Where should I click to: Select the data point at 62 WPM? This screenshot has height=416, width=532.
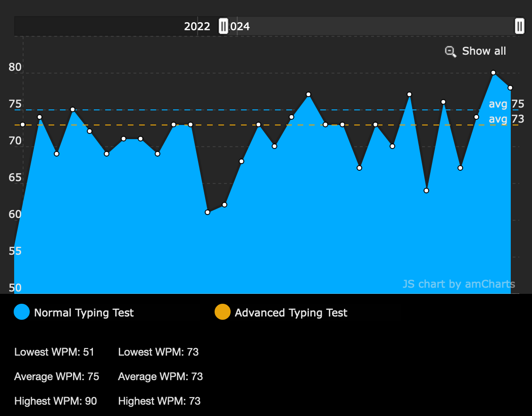[224, 205]
